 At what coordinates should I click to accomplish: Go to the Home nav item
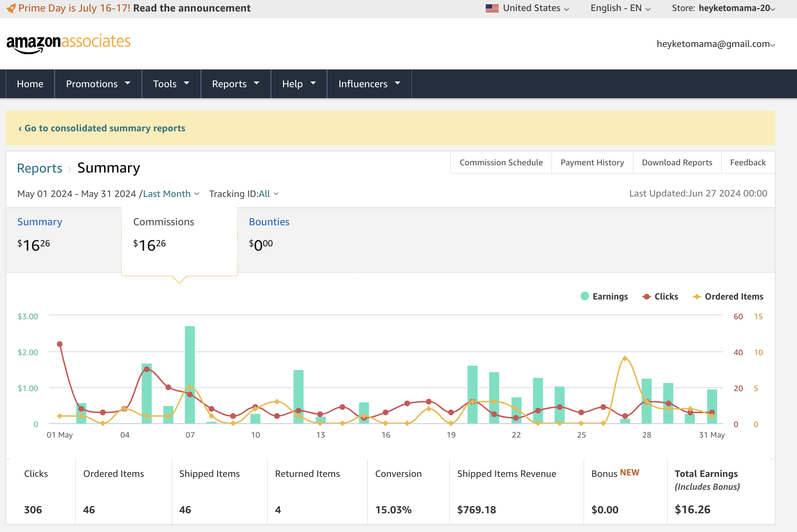30,84
